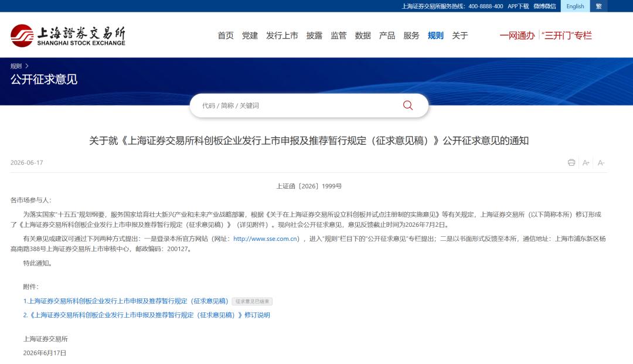Click the 上海证券交易所 signature line

(x=45, y=339)
